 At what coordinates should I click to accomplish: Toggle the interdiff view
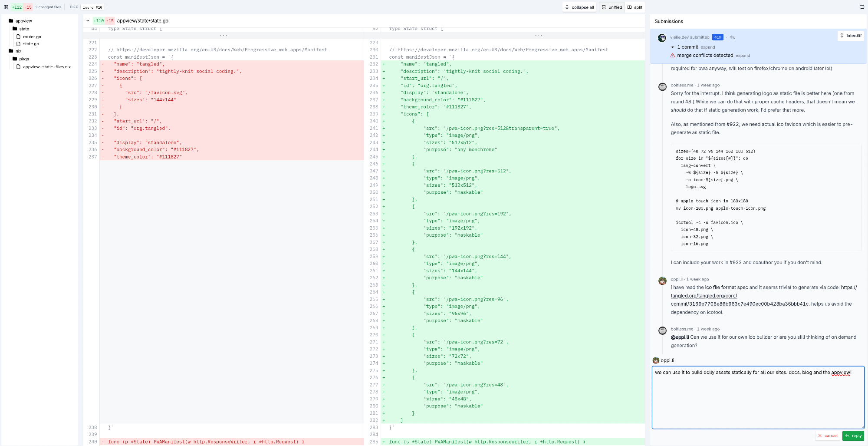point(851,36)
